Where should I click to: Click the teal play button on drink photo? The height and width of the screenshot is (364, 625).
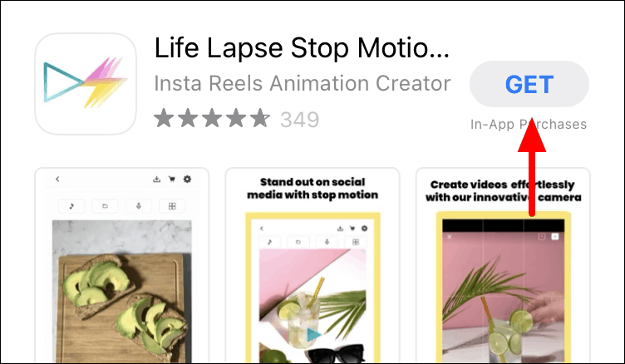[313, 334]
